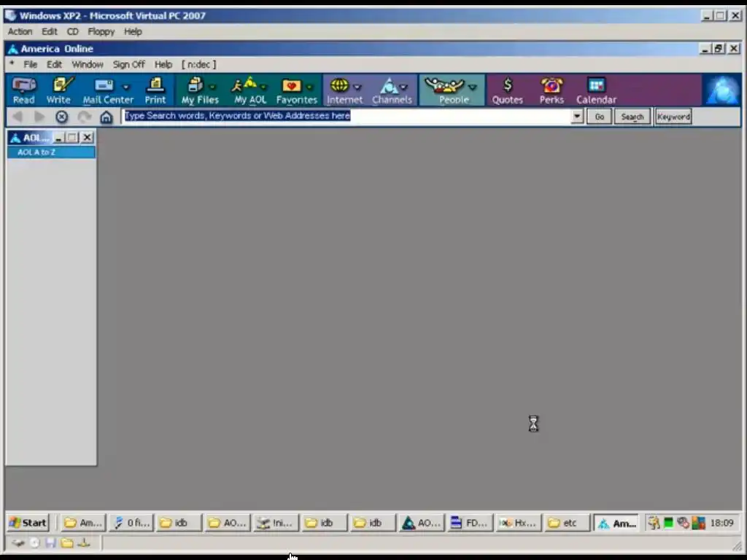
Task: Minimize the AOL A to Z child window
Action: [58, 138]
